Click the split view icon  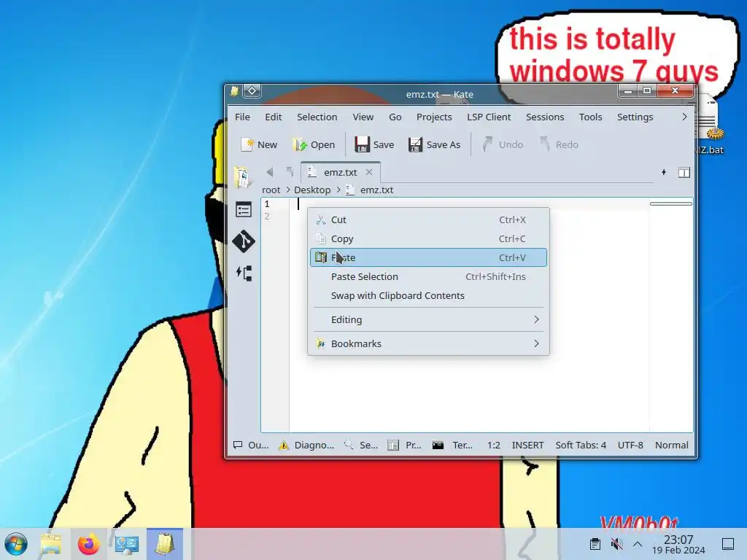(x=684, y=172)
